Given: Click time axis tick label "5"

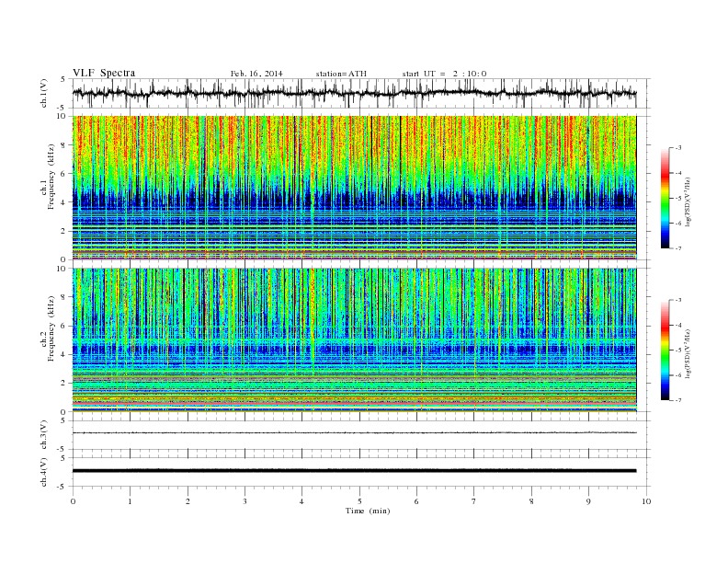Looking at the screenshot, I should click(359, 501).
